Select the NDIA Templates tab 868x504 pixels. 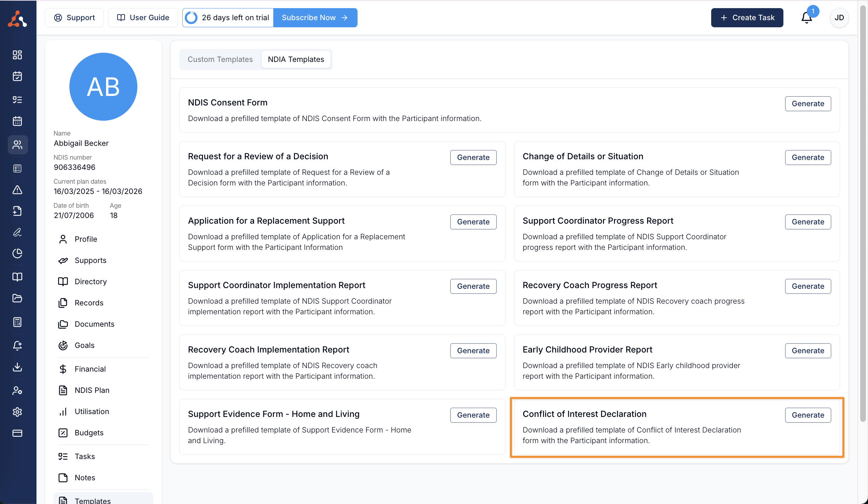[296, 59]
